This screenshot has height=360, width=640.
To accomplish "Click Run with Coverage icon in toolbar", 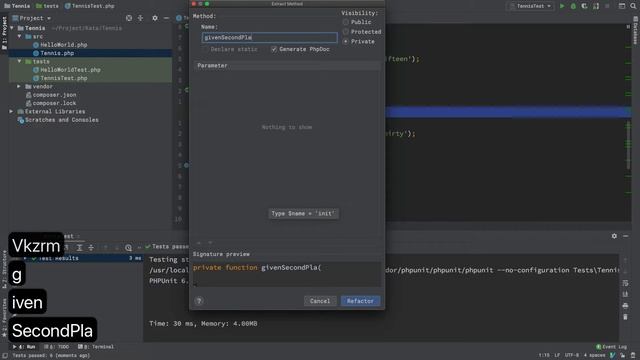I will [x=584, y=6].
